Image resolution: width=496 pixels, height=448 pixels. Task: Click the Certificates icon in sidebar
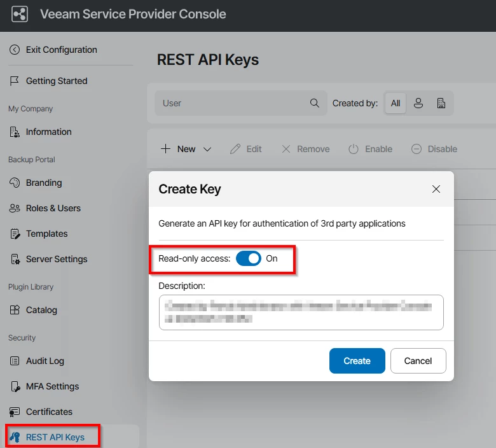click(x=15, y=412)
